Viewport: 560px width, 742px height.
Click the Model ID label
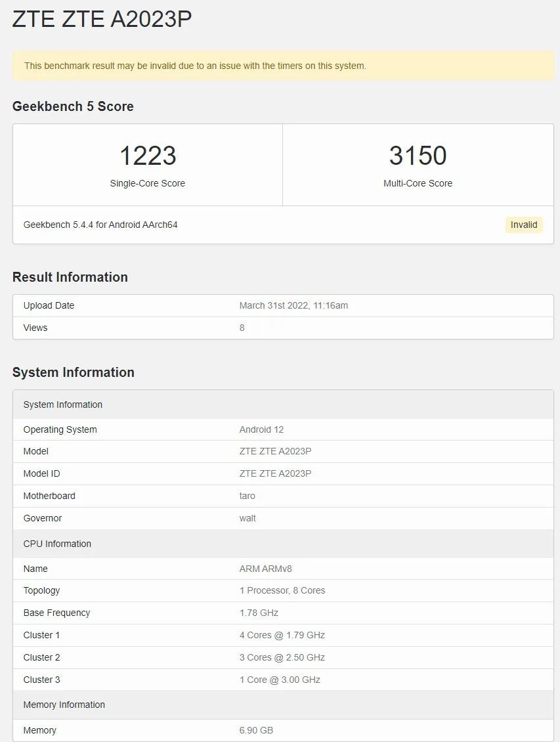[x=41, y=473]
